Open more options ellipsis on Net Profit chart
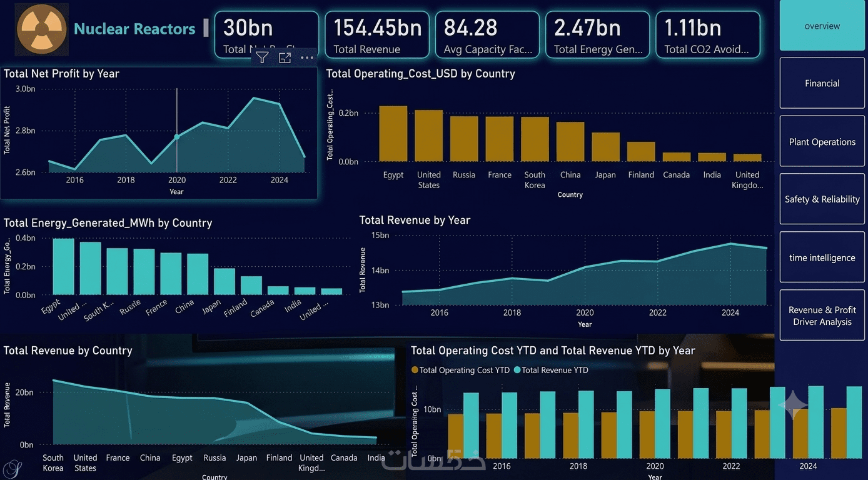The image size is (868, 480). pos(307,57)
